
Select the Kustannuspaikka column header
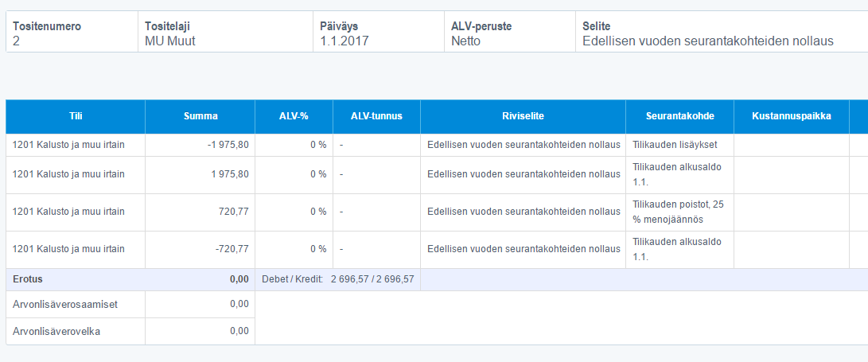[791, 116]
